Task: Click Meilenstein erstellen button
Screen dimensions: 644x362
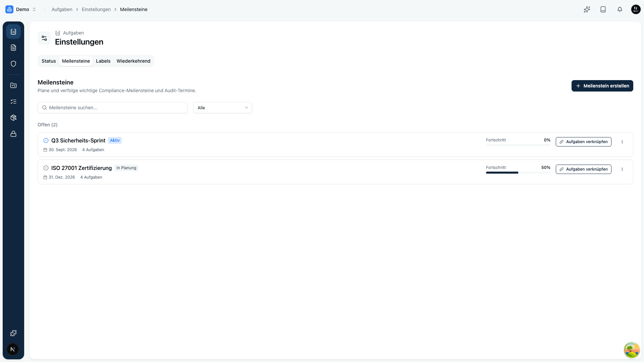Action: (602, 86)
